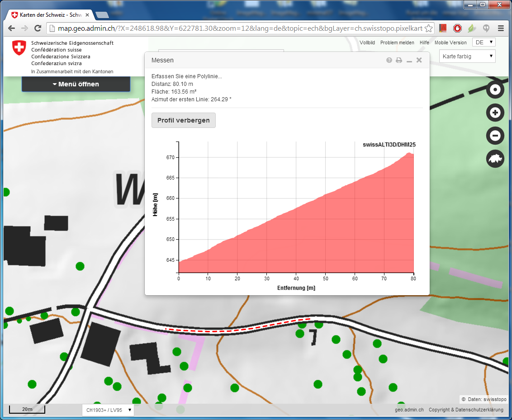The height and width of the screenshot is (420, 512).
Task: Click the Problem melden link
Action: click(397, 42)
